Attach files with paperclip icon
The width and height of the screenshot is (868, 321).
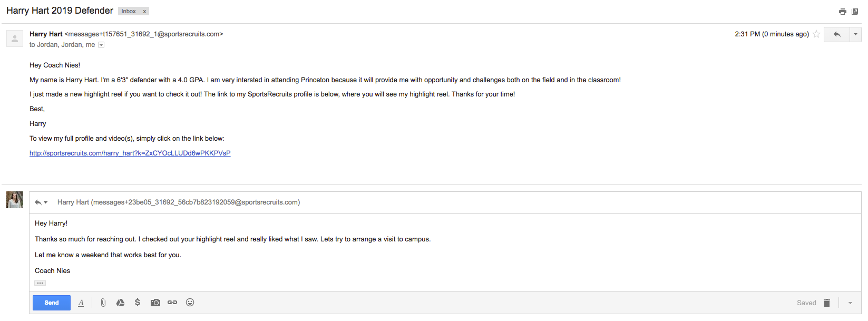point(103,303)
